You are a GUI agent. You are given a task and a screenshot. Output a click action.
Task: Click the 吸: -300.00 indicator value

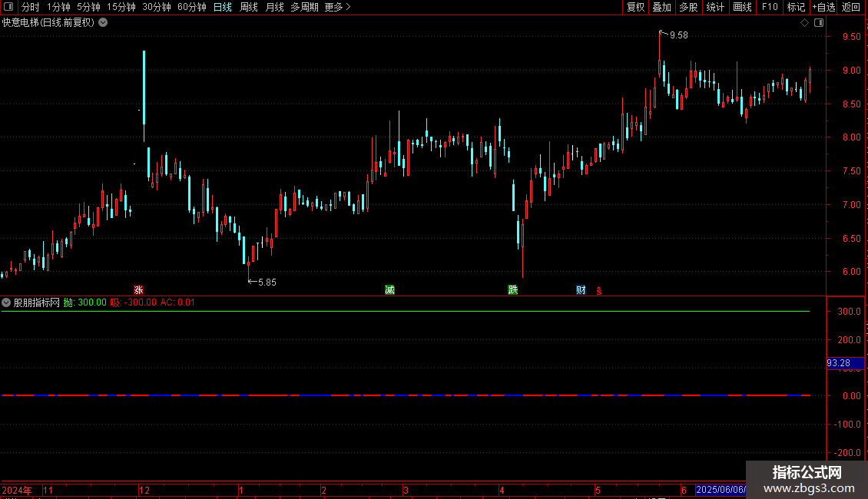(x=133, y=302)
